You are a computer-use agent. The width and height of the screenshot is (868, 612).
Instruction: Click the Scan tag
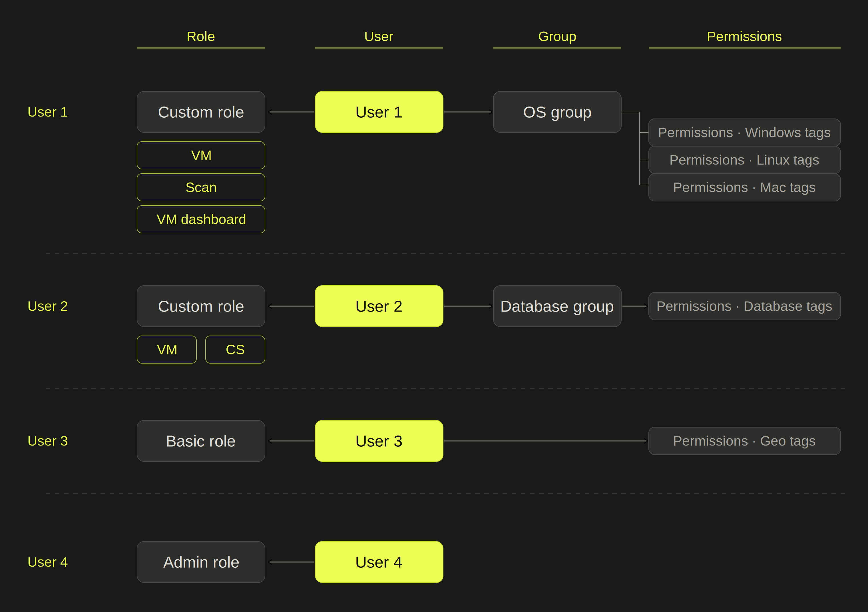pos(201,188)
